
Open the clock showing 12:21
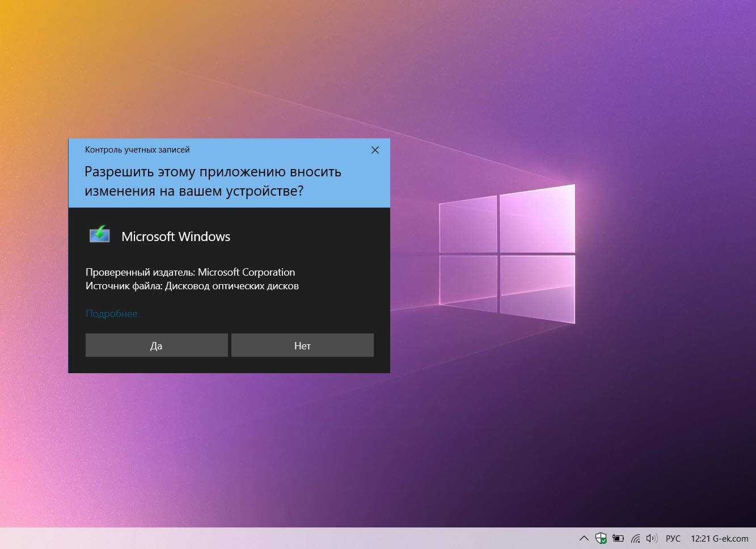(x=700, y=538)
